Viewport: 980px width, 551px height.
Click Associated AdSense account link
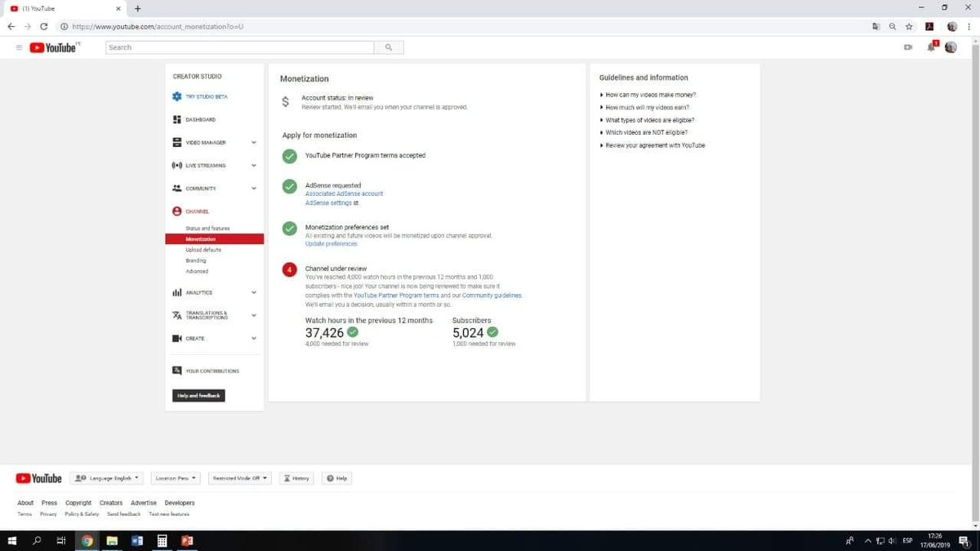coord(344,193)
